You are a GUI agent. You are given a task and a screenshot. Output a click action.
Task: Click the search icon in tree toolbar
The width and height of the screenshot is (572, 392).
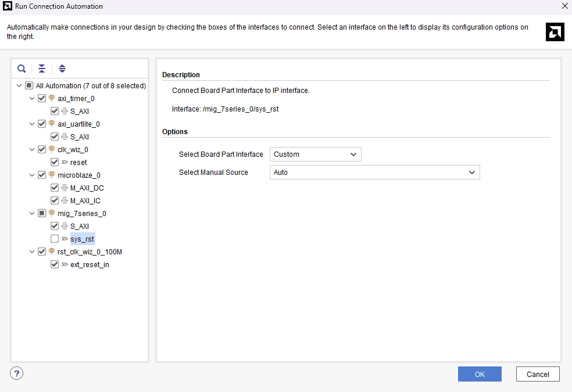(22, 69)
